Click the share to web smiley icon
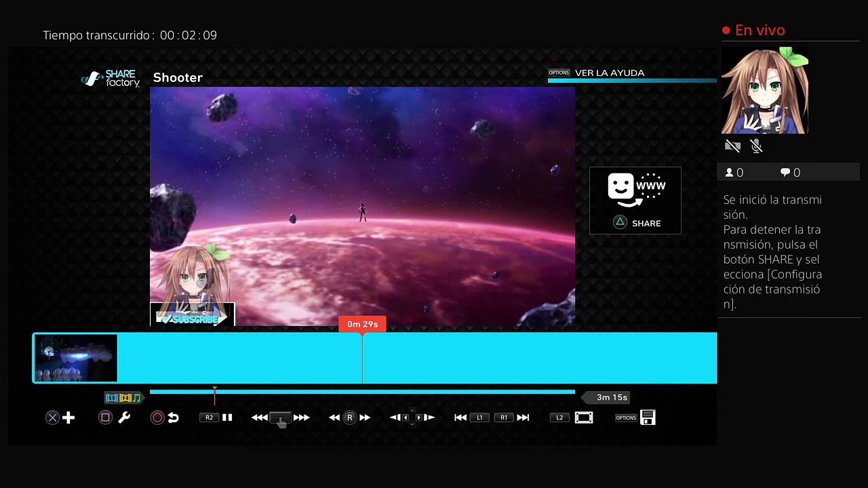Screen dimensions: 868x488 (x=636, y=190)
